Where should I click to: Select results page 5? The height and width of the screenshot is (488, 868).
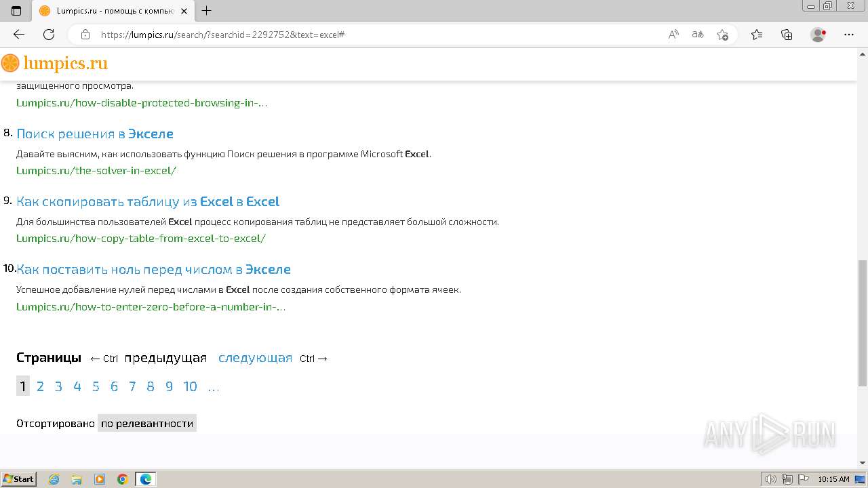(x=96, y=386)
